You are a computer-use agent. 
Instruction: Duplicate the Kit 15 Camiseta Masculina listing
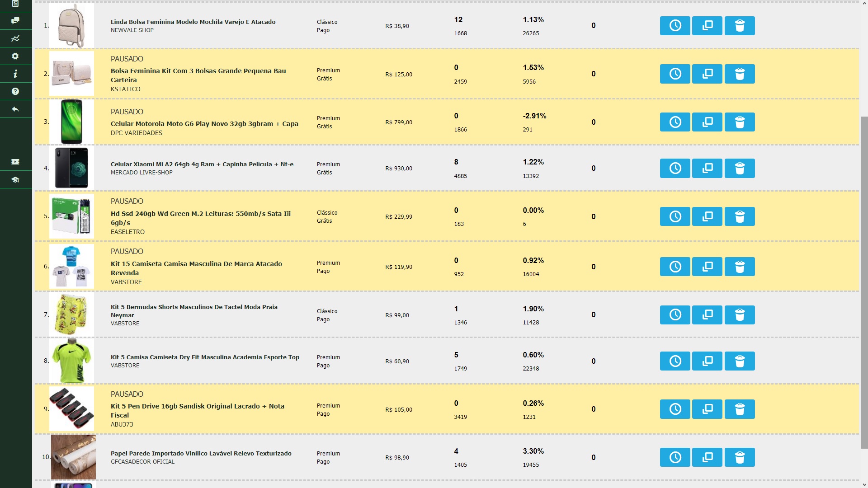[707, 267]
